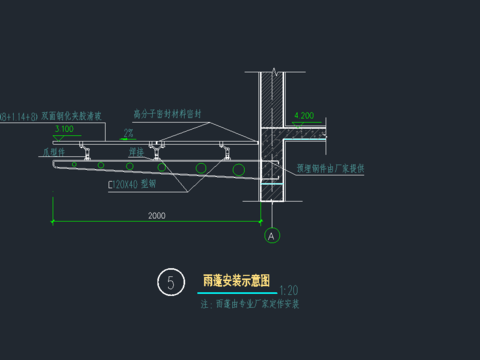The width and height of the screenshot is (480, 360).
Task: Select the elevation mark 4.200
Action: tap(304, 116)
